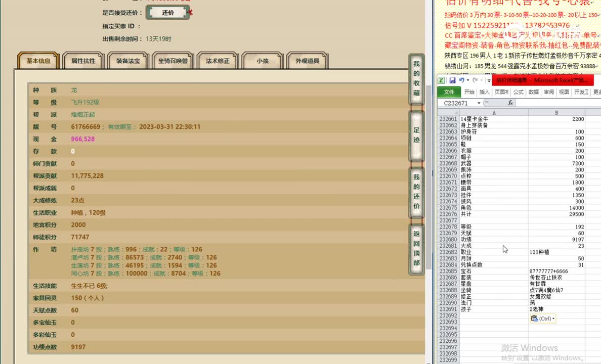601x364 pixels.
Task: Click the guild name 烽烟正起
Action: (x=83, y=115)
